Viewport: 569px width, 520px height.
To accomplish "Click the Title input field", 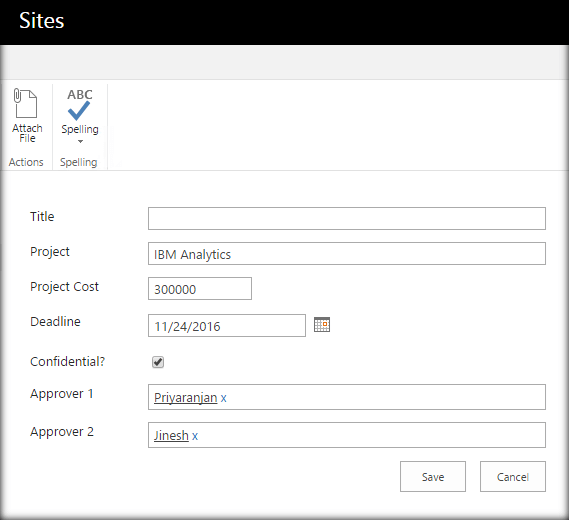I will tap(347, 218).
